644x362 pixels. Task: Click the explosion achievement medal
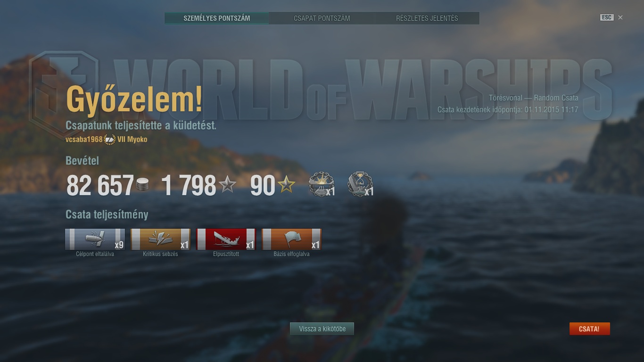click(x=321, y=184)
